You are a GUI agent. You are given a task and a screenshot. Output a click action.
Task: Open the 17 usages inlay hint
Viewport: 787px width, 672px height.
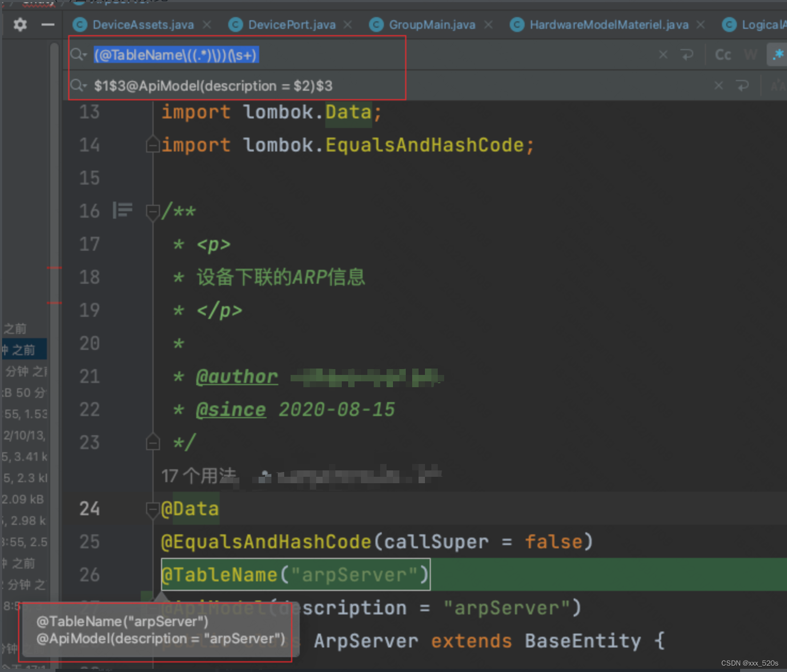coord(198,476)
